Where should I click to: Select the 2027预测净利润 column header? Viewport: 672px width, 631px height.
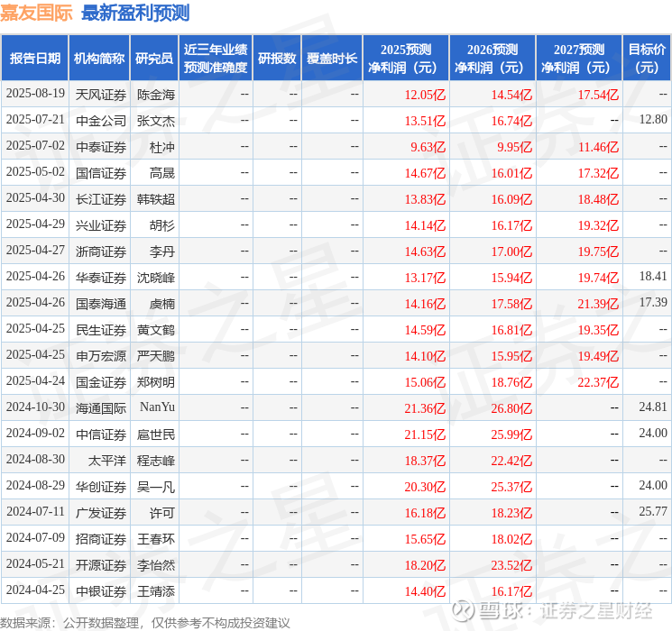tap(579, 59)
